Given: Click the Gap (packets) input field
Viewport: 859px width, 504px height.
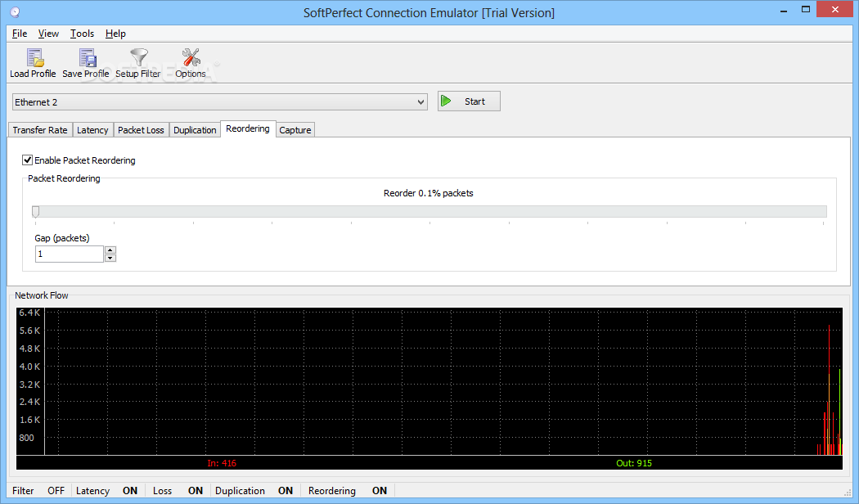Looking at the screenshot, I should point(69,254).
